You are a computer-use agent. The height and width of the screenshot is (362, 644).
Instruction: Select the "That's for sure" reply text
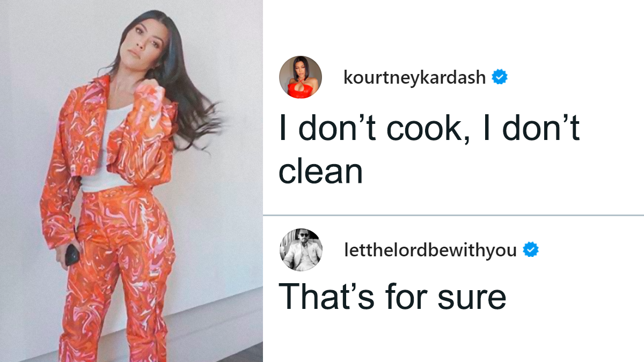392,296
